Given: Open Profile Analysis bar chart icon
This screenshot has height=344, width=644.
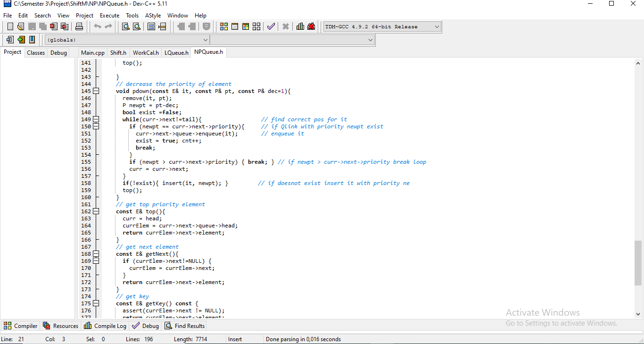Looking at the screenshot, I should (300, 26).
